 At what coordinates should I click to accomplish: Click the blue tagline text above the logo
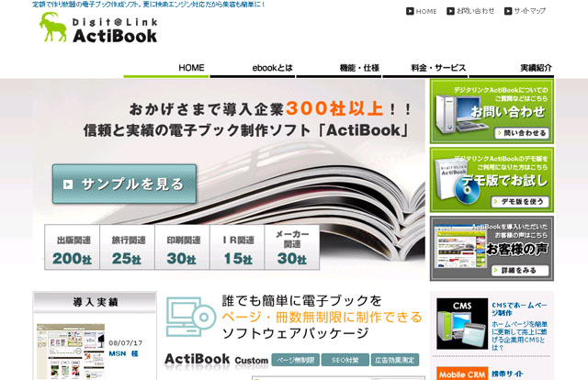pos(149,5)
